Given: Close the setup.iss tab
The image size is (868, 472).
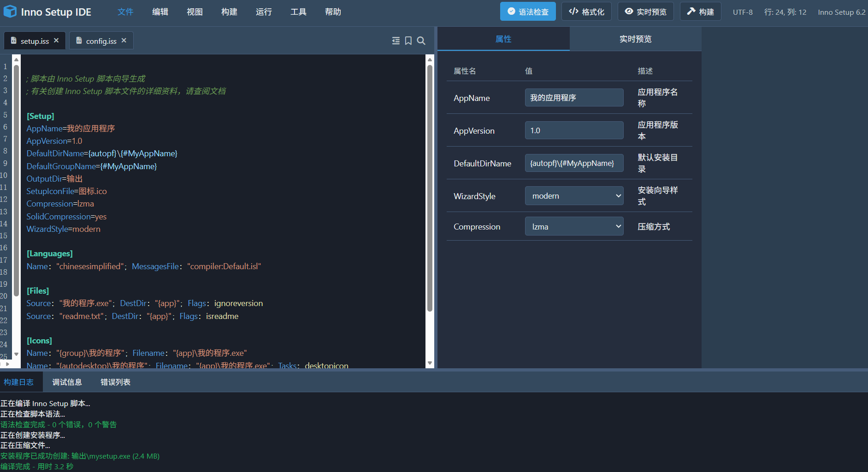Looking at the screenshot, I should click(x=56, y=41).
